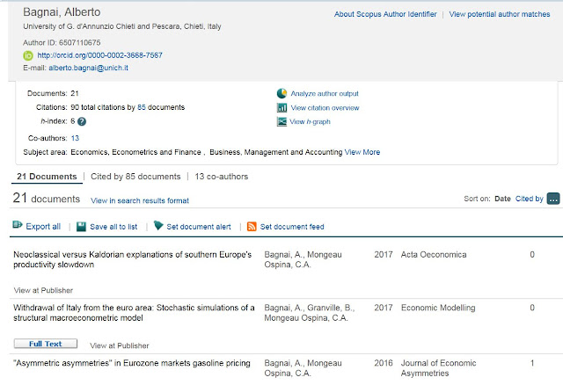Screen dimensions: 563x392
Task: Click the Export all arrow icon
Action: point(18,226)
